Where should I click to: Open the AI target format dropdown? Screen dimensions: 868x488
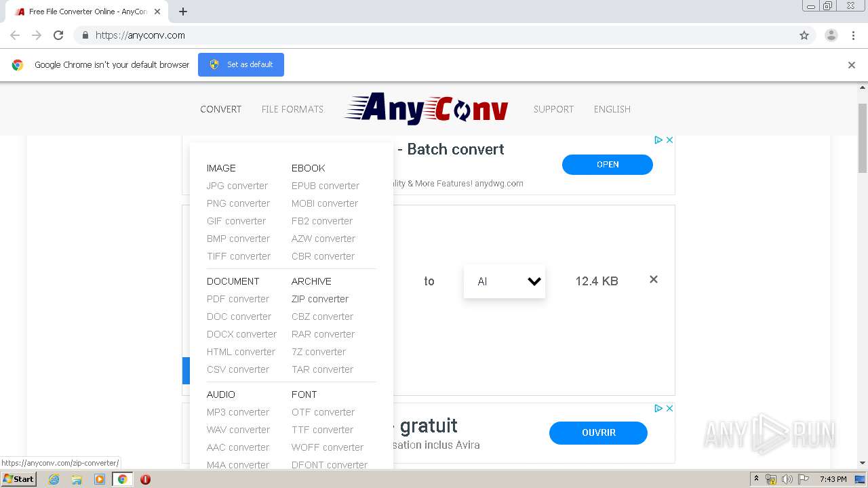505,281
